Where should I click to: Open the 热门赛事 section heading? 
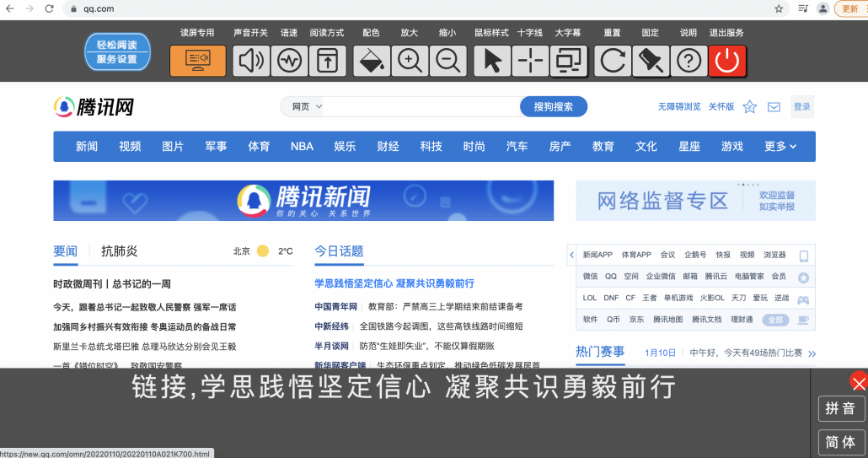click(x=600, y=352)
